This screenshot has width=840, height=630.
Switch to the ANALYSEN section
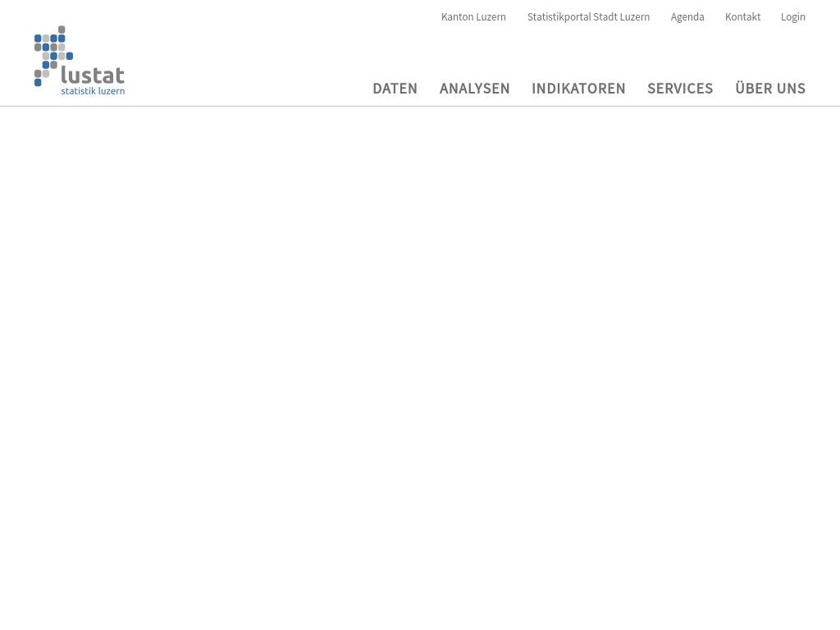pos(474,89)
